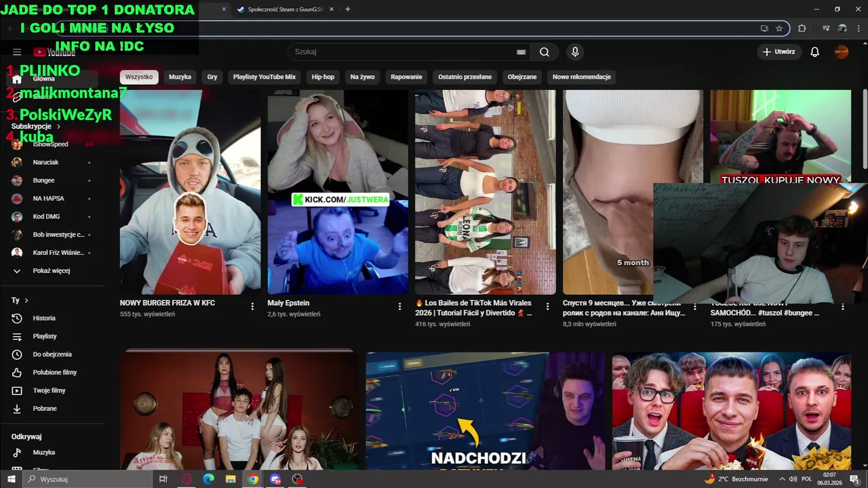The width and height of the screenshot is (868, 488).
Task: Open Los Bailes de TikTok video title
Action: pos(473,308)
